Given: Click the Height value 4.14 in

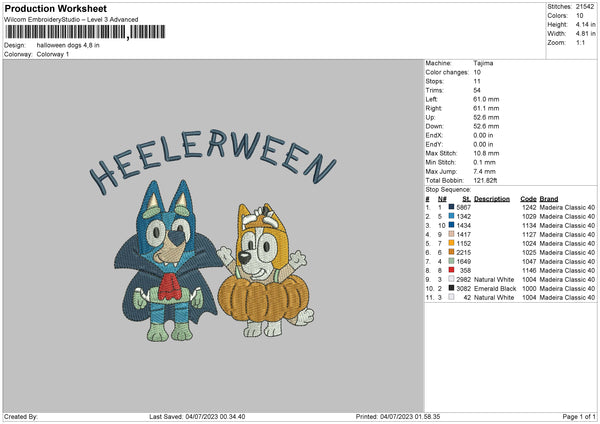Looking at the screenshot, I should pos(585,24).
